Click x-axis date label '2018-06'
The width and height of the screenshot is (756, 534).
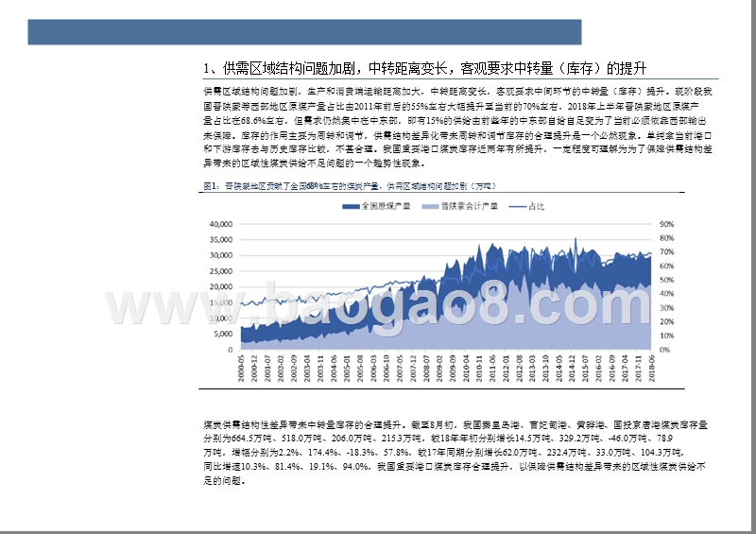pos(652,369)
